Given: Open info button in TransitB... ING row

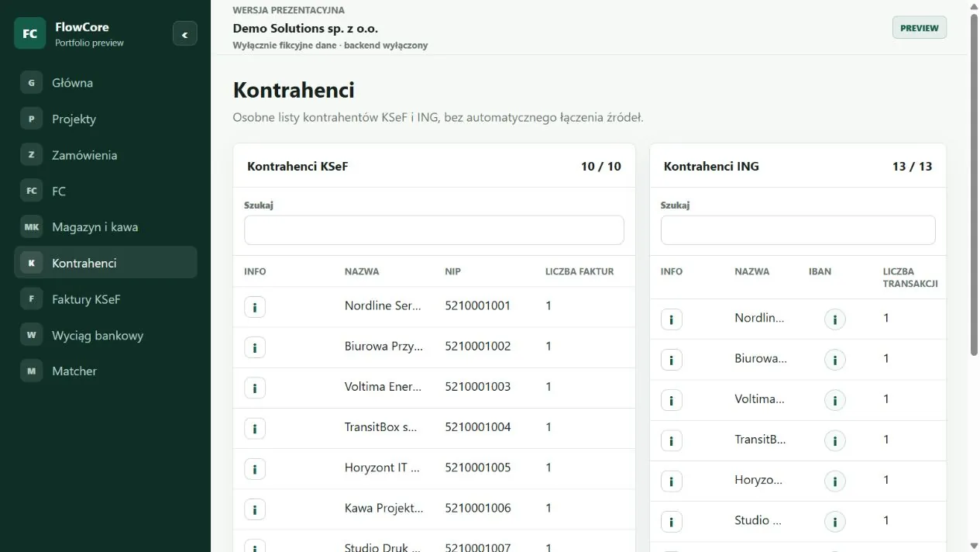Looking at the screenshot, I should click(671, 440).
